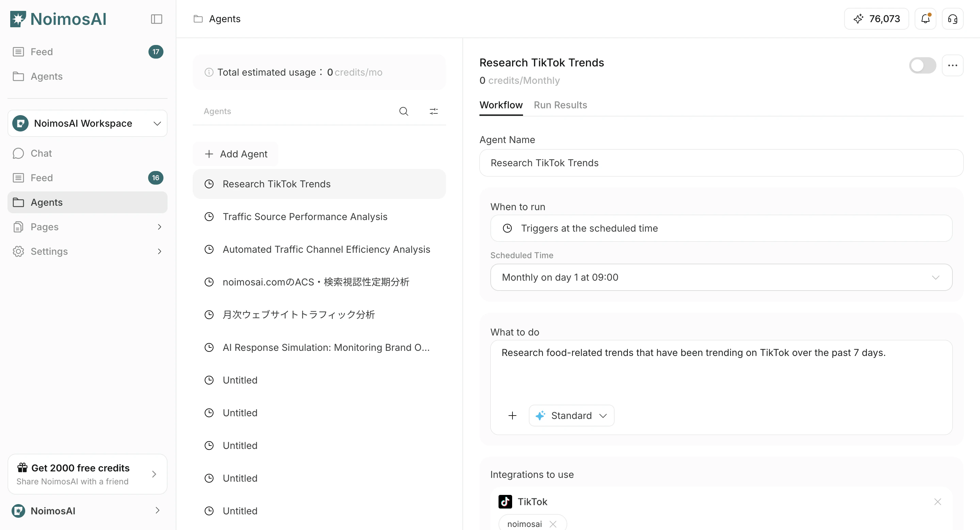The height and width of the screenshot is (530, 980).
Task: Click the Agent Name input field
Action: 721,163
